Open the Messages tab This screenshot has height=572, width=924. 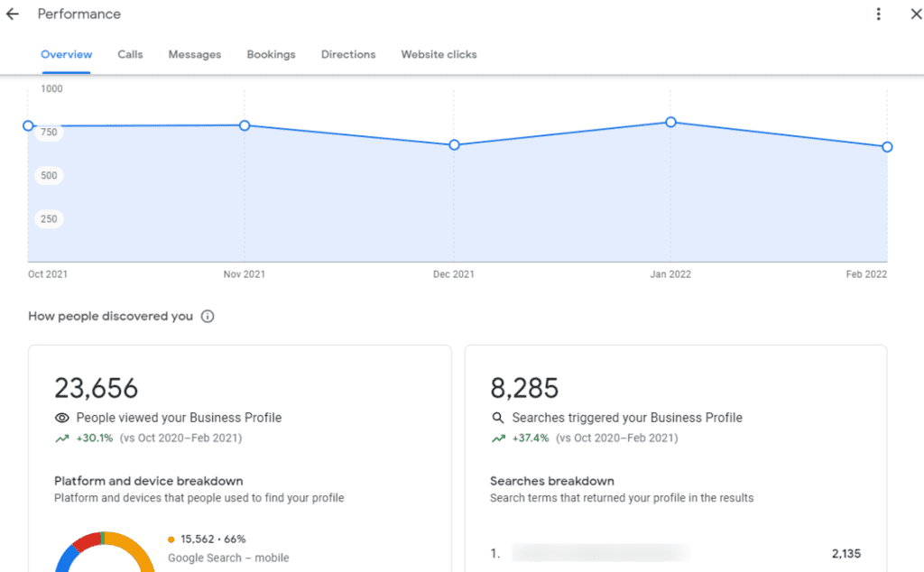click(195, 55)
